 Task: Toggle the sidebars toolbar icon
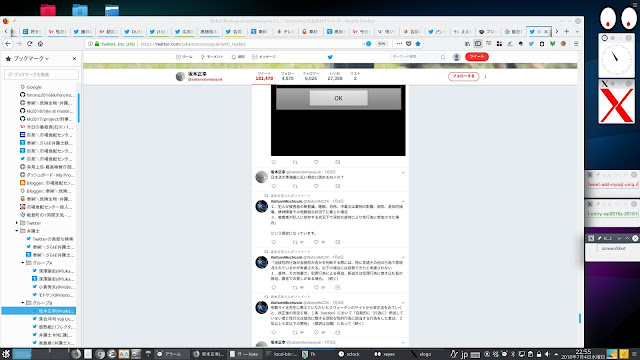point(478,44)
